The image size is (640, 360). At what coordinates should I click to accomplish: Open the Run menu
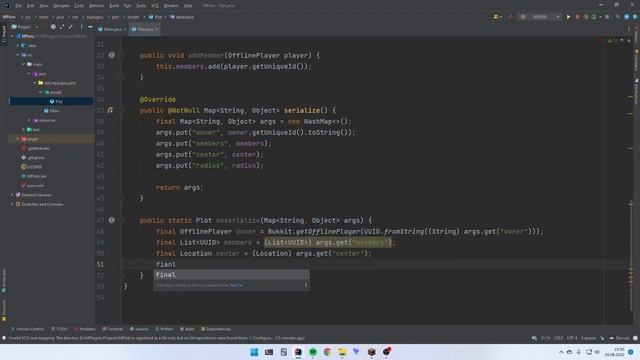[x=127, y=6]
